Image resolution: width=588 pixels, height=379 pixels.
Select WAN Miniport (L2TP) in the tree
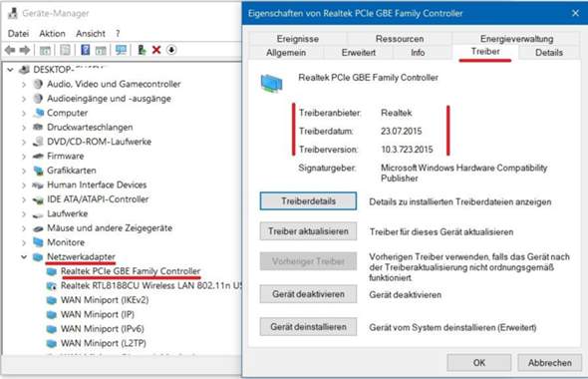(104, 343)
